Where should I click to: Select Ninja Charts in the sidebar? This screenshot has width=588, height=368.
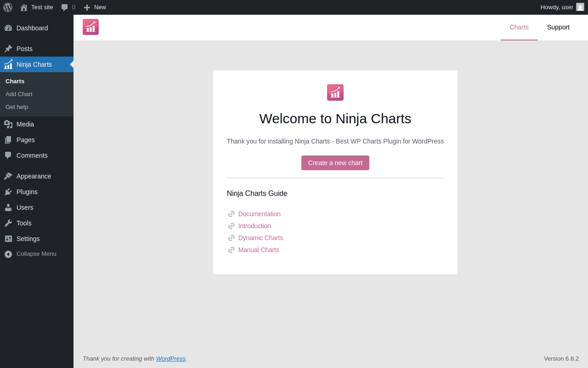point(37,64)
